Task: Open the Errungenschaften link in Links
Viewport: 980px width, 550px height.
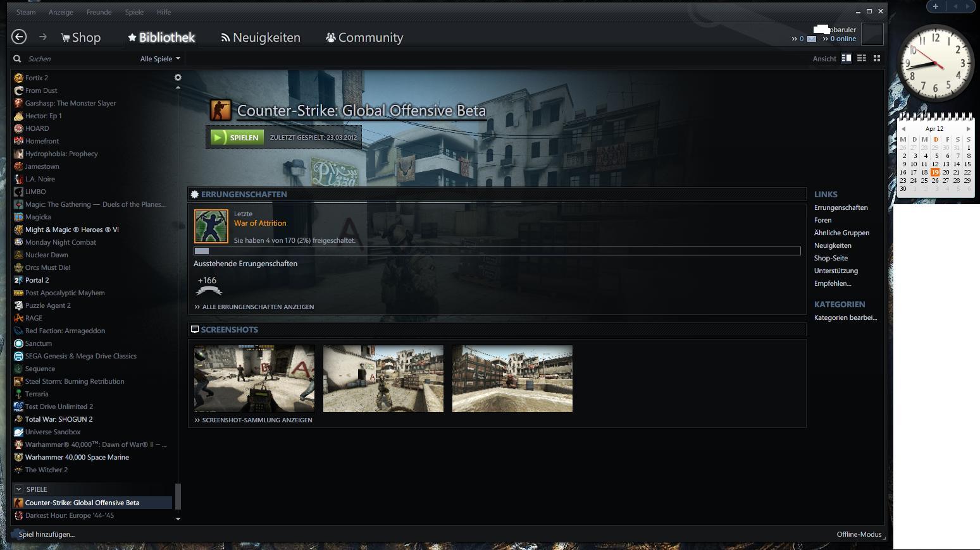Action: click(841, 207)
